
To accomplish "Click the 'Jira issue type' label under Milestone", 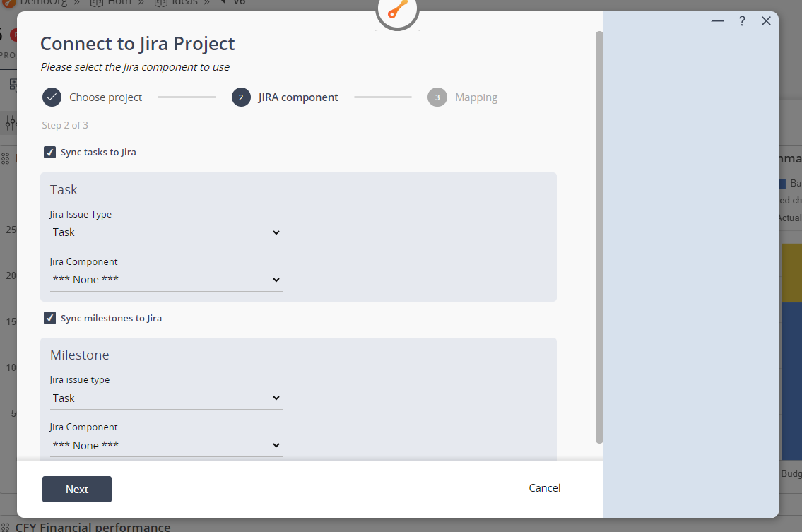I will pos(80,379).
